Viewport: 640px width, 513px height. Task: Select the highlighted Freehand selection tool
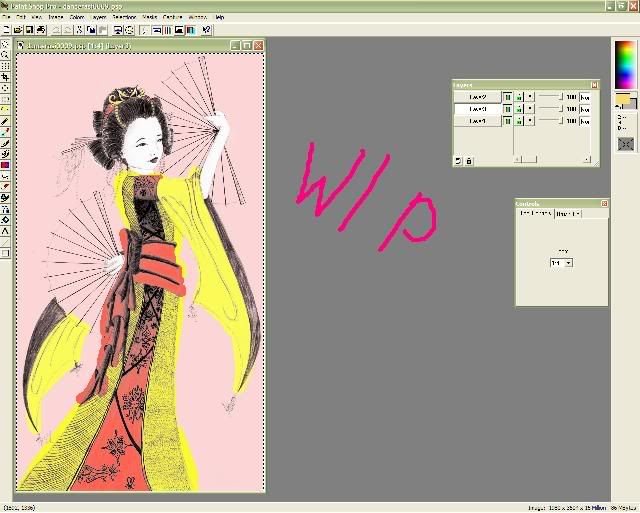5,110
